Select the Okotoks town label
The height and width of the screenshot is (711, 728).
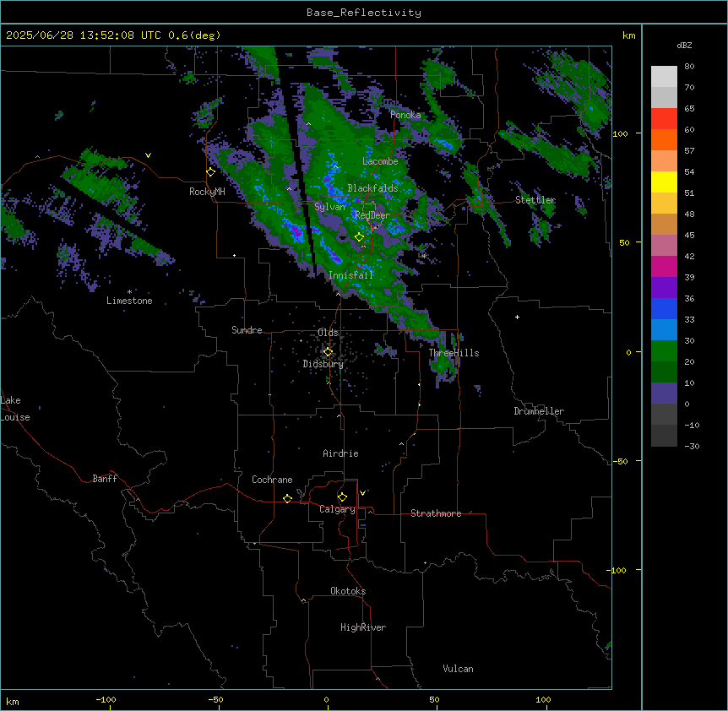coord(348,591)
